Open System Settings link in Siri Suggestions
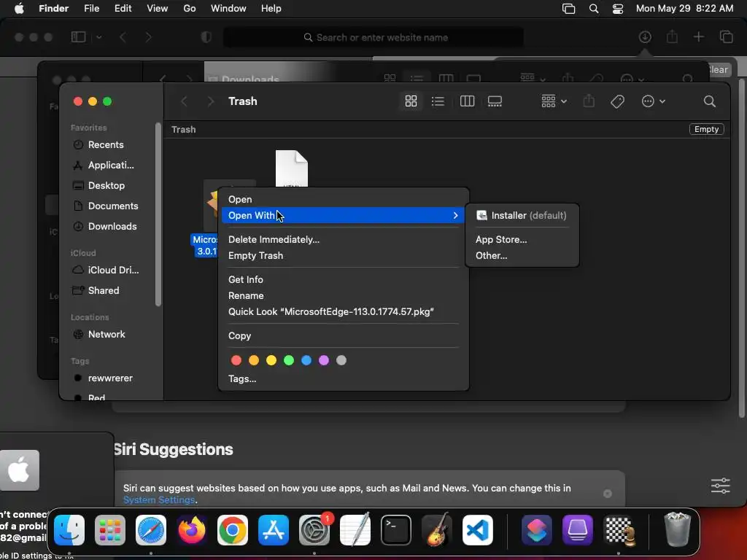 click(x=158, y=500)
